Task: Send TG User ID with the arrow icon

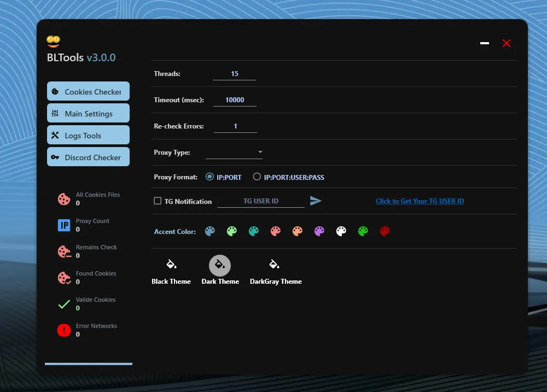Action: [x=316, y=201]
